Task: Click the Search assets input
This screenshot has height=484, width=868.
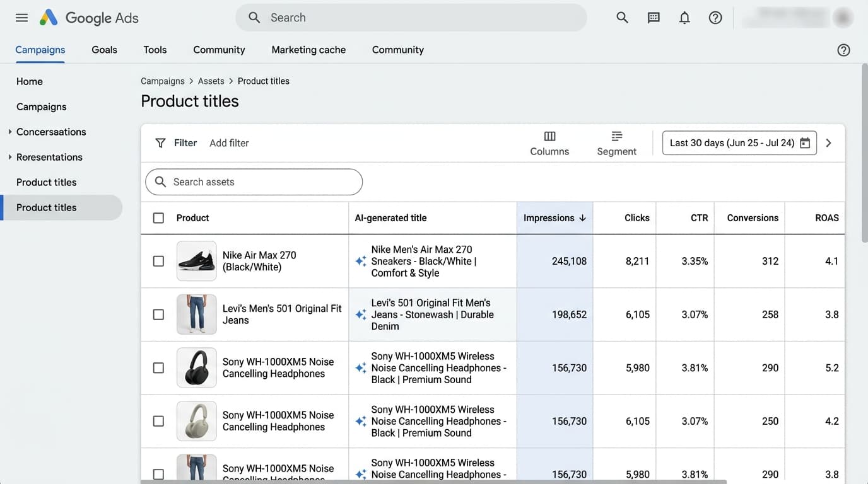Action: (x=254, y=182)
